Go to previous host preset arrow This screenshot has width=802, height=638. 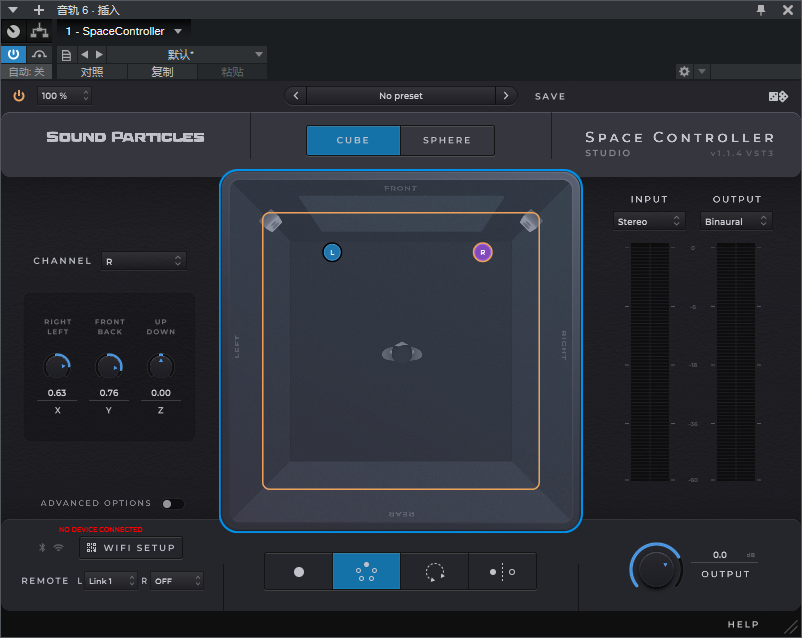[x=84, y=54]
